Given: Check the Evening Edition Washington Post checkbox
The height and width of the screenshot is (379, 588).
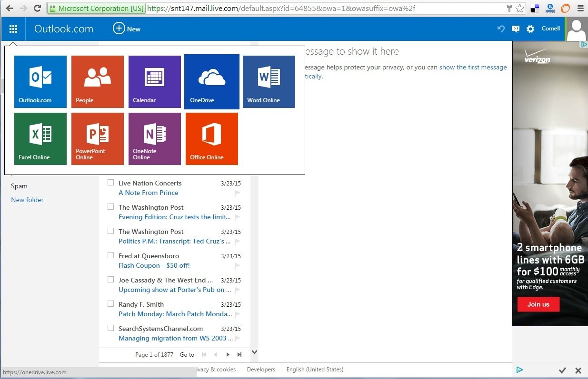Looking at the screenshot, I should (110, 207).
